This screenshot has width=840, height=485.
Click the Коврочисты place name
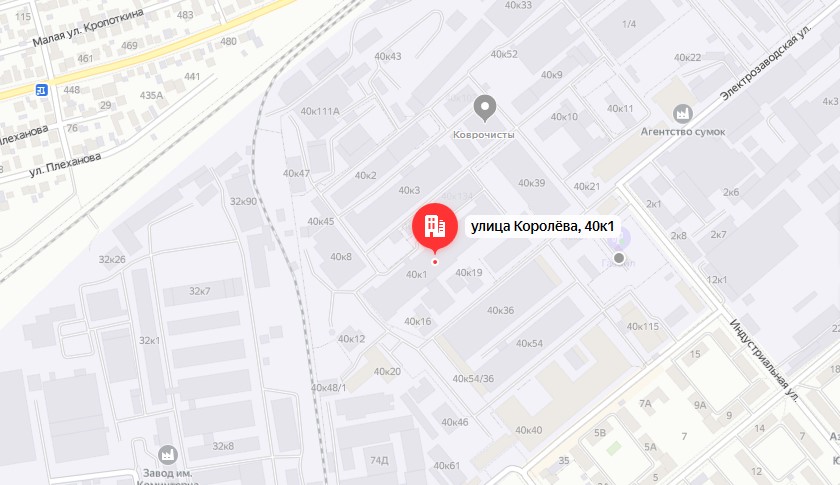[x=484, y=135]
